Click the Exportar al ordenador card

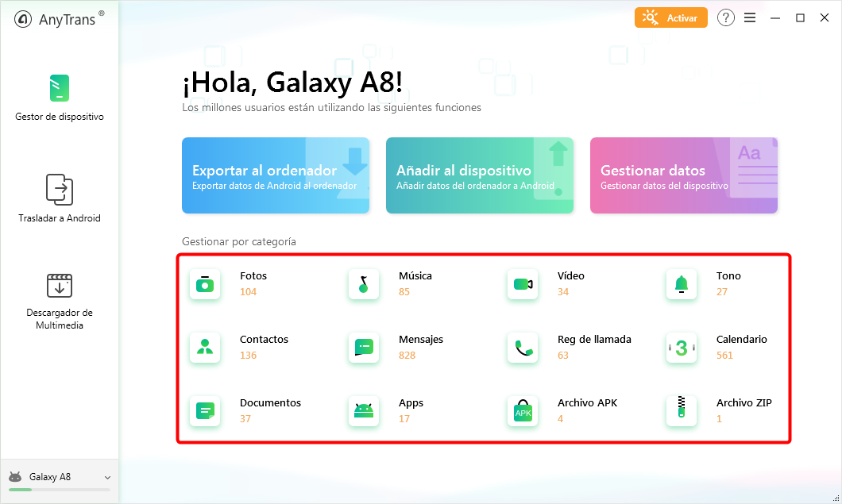(276, 175)
